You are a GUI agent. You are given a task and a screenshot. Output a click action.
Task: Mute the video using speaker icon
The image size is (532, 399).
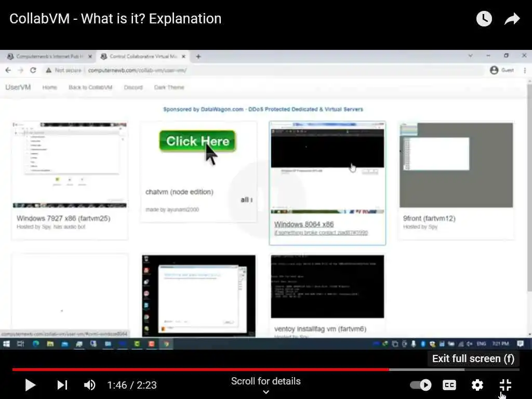pyautogui.click(x=89, y=385)
